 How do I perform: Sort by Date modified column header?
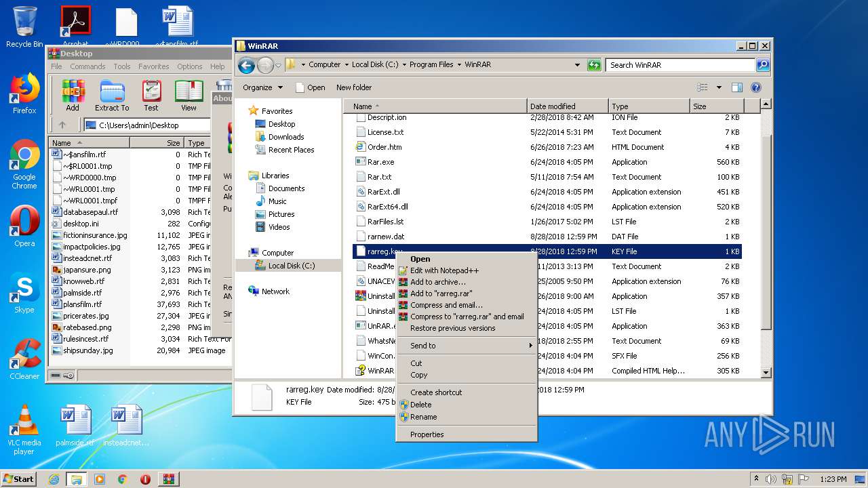tap(567, 106)
